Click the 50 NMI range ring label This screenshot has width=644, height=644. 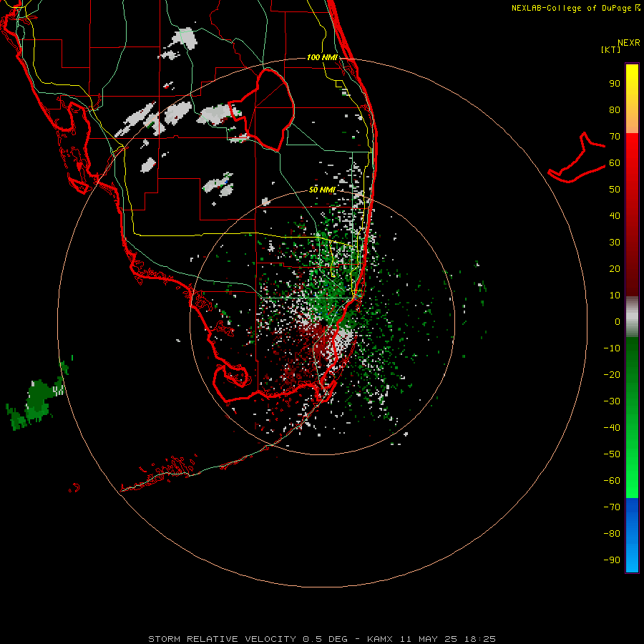[x=322, y=190]
